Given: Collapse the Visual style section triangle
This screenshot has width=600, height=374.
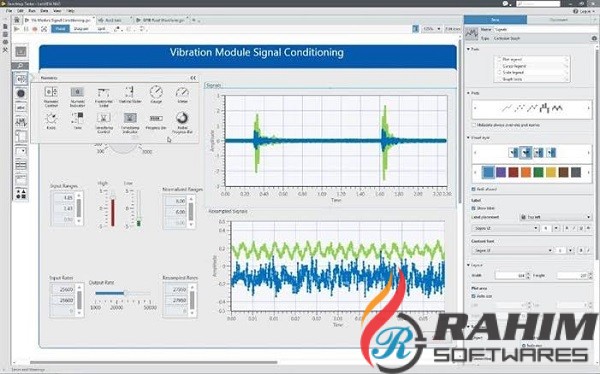Looking at the screenshot, I should pos(468,137).
